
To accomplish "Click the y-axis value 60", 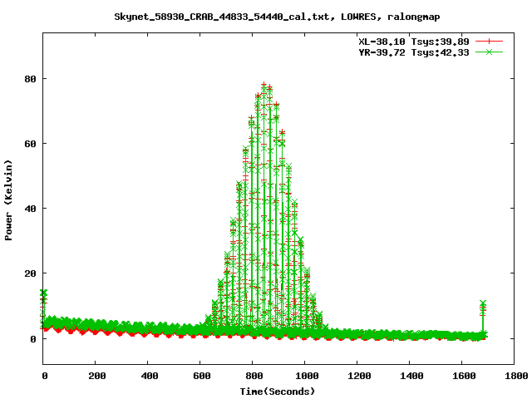I will point(30,144).
